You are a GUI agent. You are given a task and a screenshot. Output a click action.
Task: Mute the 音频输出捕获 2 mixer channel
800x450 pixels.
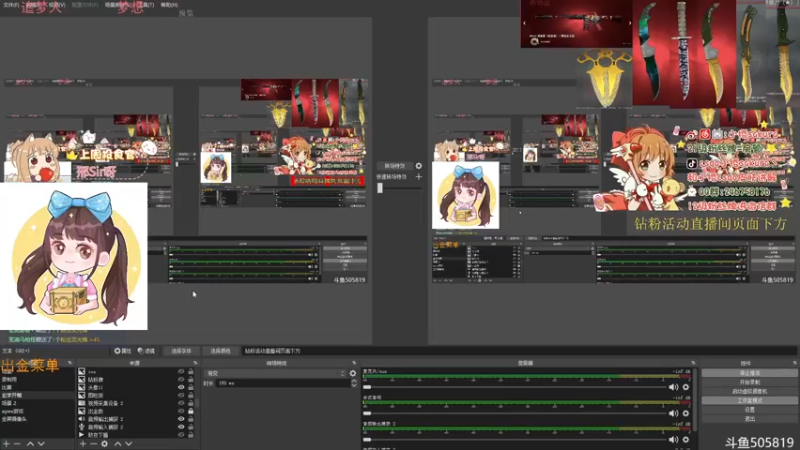pos(673,439)
